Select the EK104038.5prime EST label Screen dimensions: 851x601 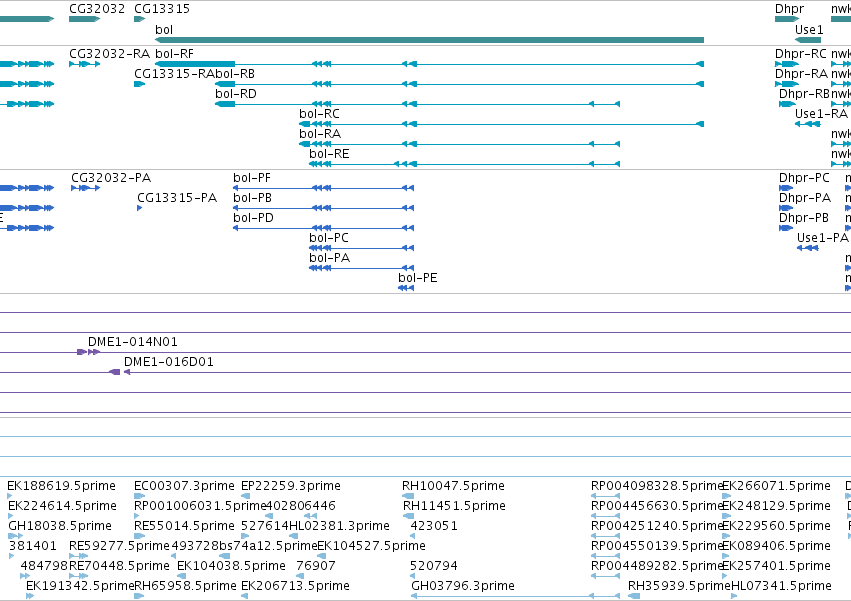coord(231,566)
